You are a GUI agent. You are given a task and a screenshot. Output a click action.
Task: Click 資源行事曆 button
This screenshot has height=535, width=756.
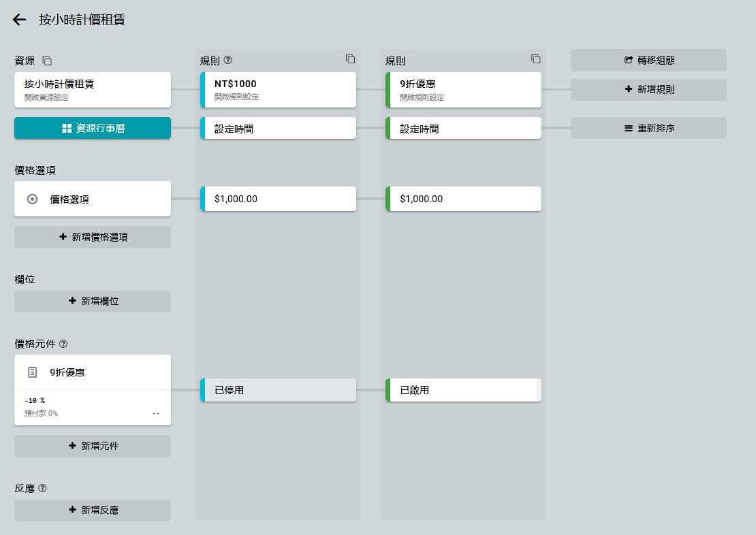93,128
